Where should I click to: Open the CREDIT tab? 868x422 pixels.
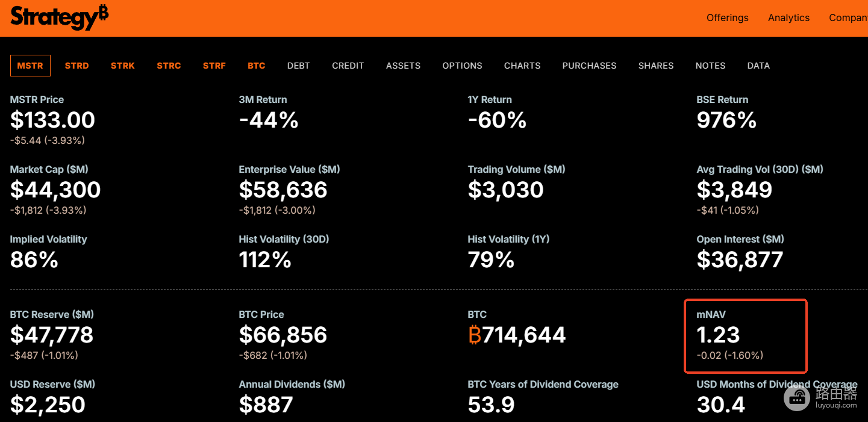tap(348, 66)
